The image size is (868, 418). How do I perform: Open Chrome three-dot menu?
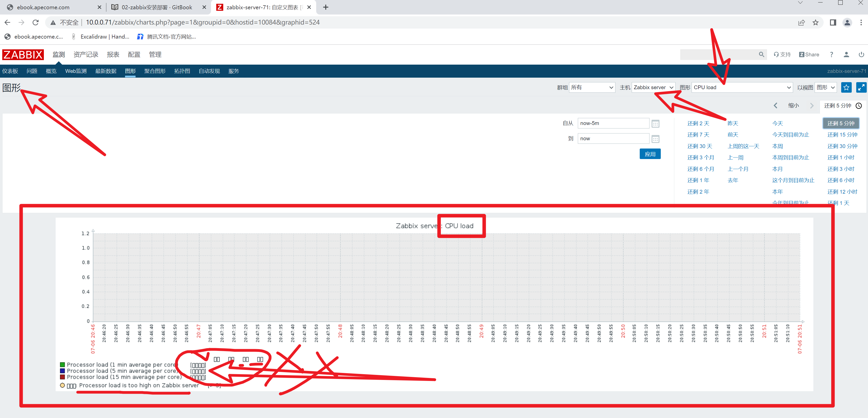tap(861, 23)
